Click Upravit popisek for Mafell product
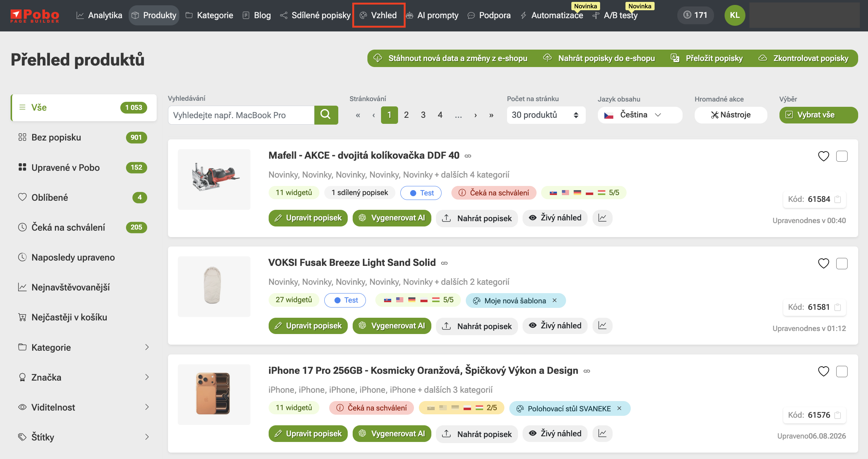868x459 pixels. click(x=308, y=218)
